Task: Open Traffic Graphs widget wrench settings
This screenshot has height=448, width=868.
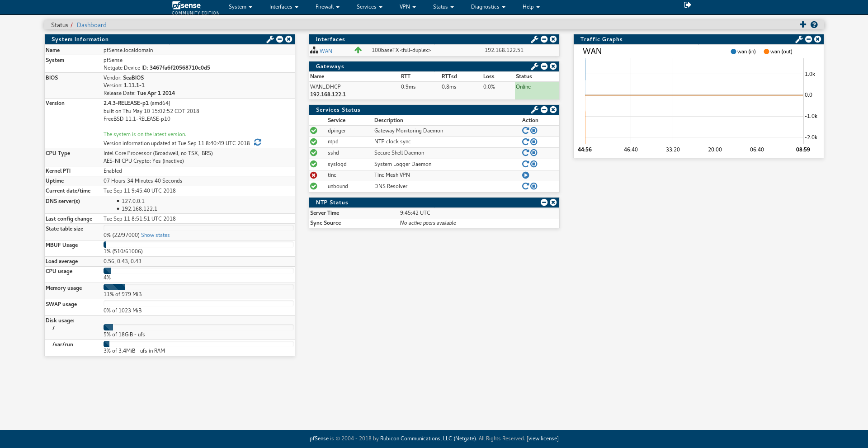Action: [799, 39]
